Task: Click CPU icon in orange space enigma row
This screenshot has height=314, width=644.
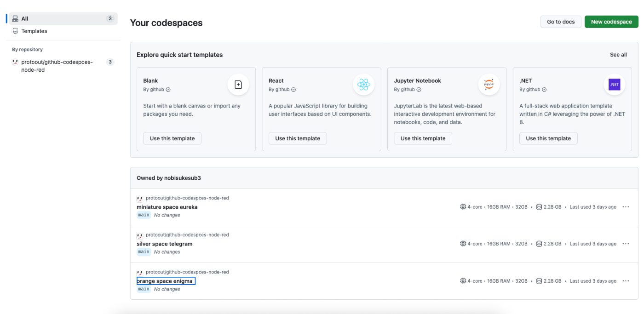Action: (x=463, y=281)
